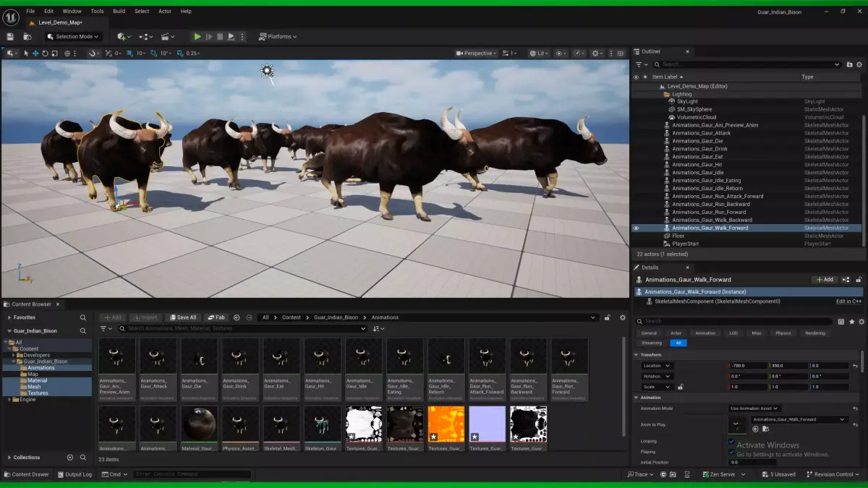Select the orange Textures_Gaur thumbnail
This screenshot has height=488, width=868.
point(446,424)
